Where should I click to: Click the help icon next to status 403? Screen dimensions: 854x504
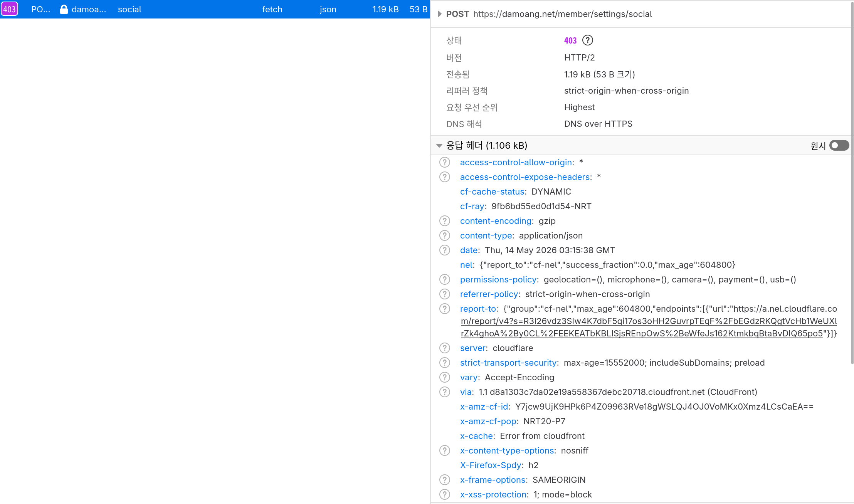587,40
